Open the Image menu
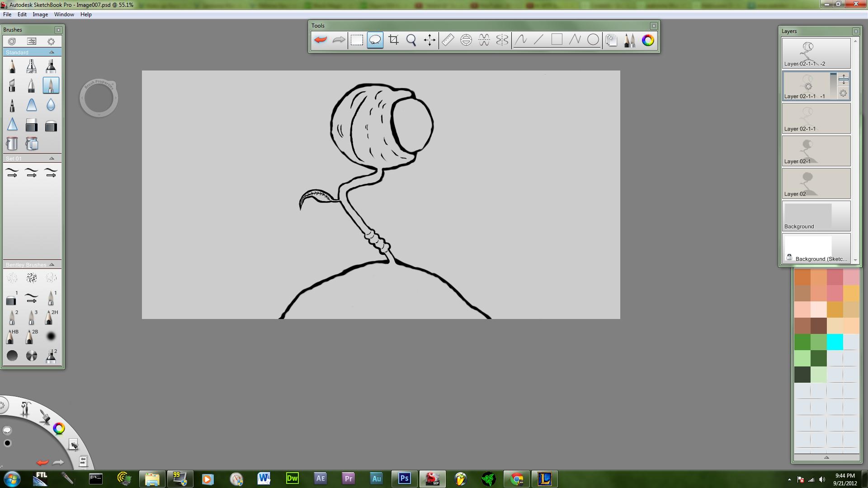 click(x=40, y=14)
